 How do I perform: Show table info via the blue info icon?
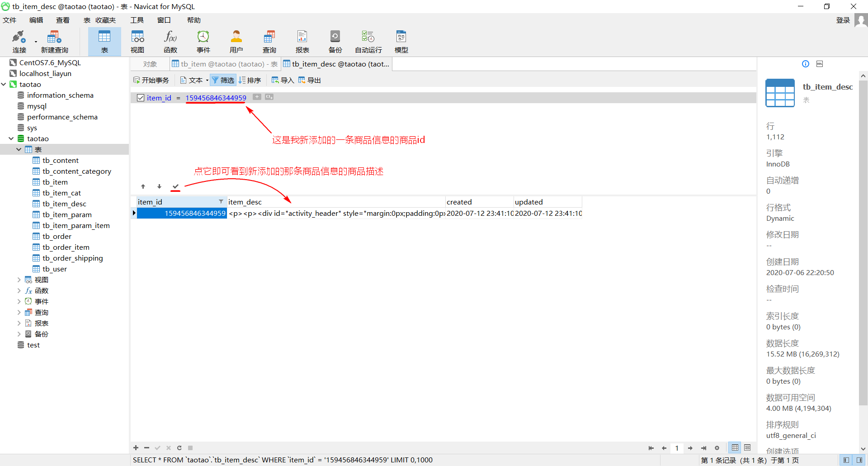coord(806,64)
